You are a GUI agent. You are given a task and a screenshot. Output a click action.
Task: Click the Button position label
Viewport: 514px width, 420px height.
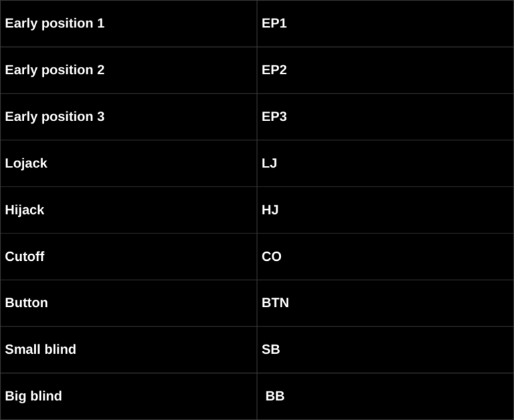(26, 303)
